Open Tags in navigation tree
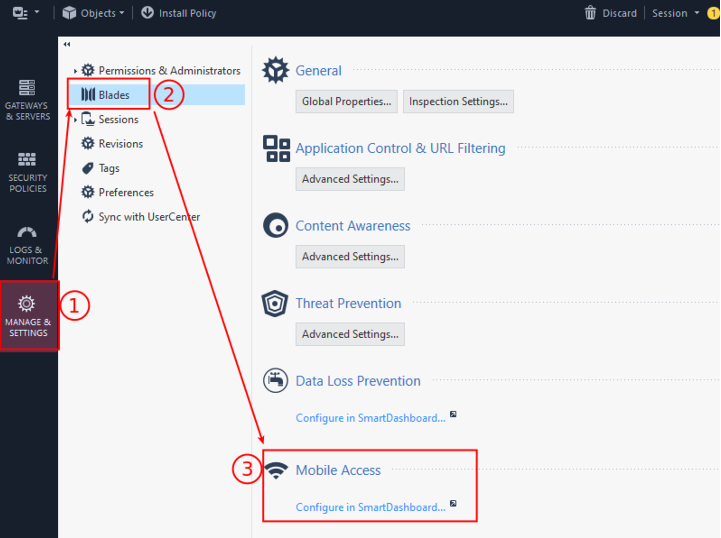 tap(108, 168)
